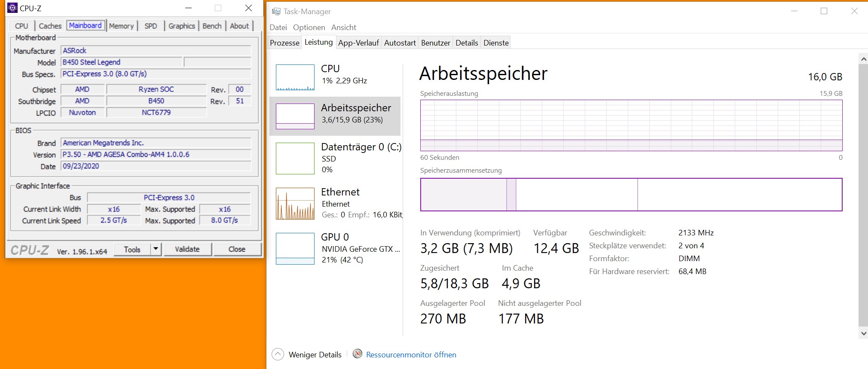Click the CPU-Z app icon in title bar
The height and width of the screenshot is (369, 868).
12,8
